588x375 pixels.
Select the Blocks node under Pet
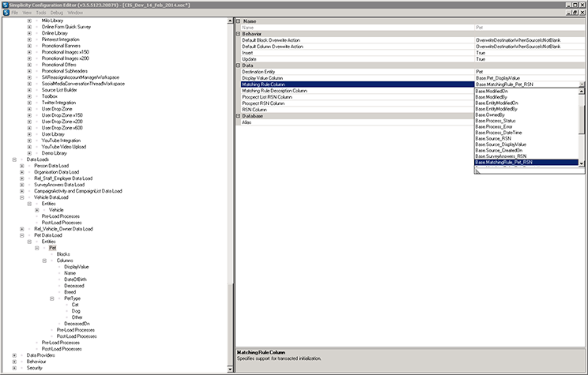(63, 254)
